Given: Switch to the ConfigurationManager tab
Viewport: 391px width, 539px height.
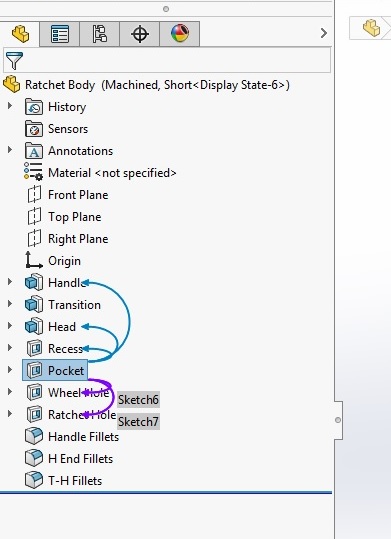Looking at the screenshot, I should pos(100,34).
